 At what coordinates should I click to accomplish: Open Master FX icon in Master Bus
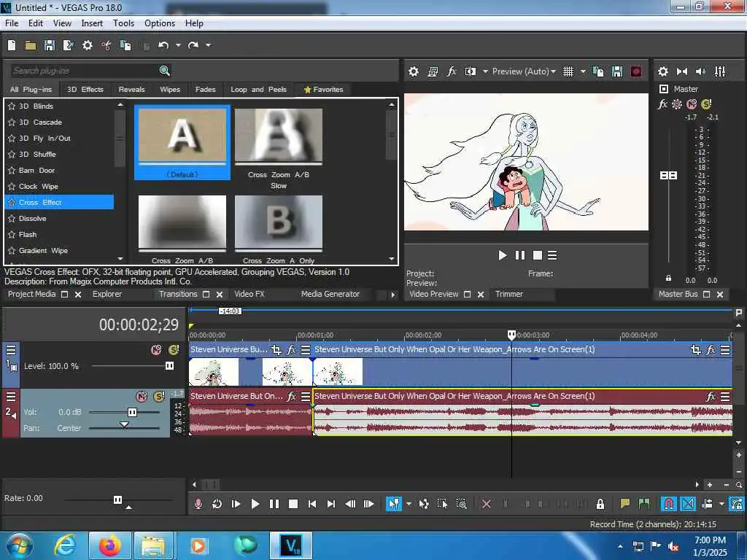click(x=662, y=104)
